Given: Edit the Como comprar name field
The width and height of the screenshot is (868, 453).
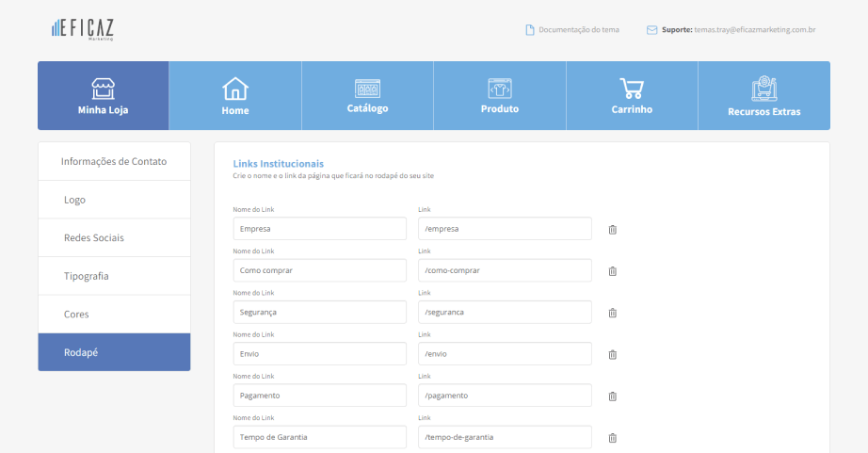Looking at the screenshot, I should tap(319, 270).
